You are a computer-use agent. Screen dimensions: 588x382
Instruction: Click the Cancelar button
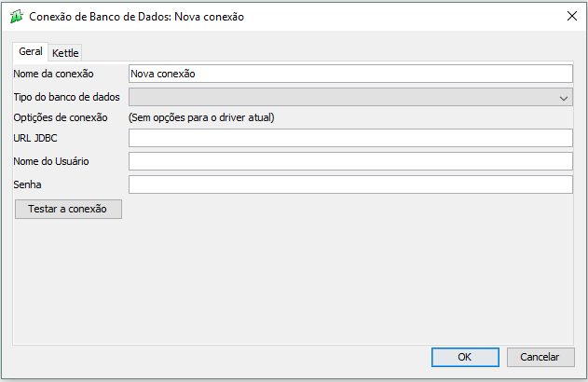click(x=540, y=357)
